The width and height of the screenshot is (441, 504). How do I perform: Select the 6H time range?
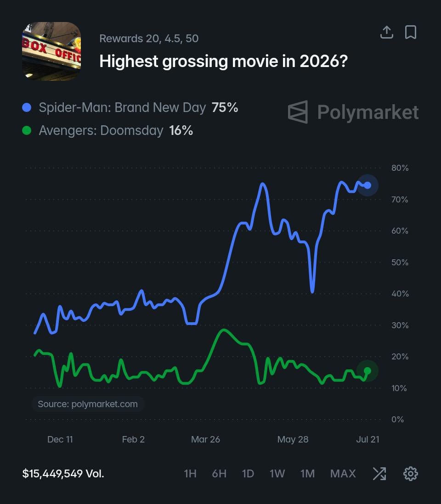point(219,474)
